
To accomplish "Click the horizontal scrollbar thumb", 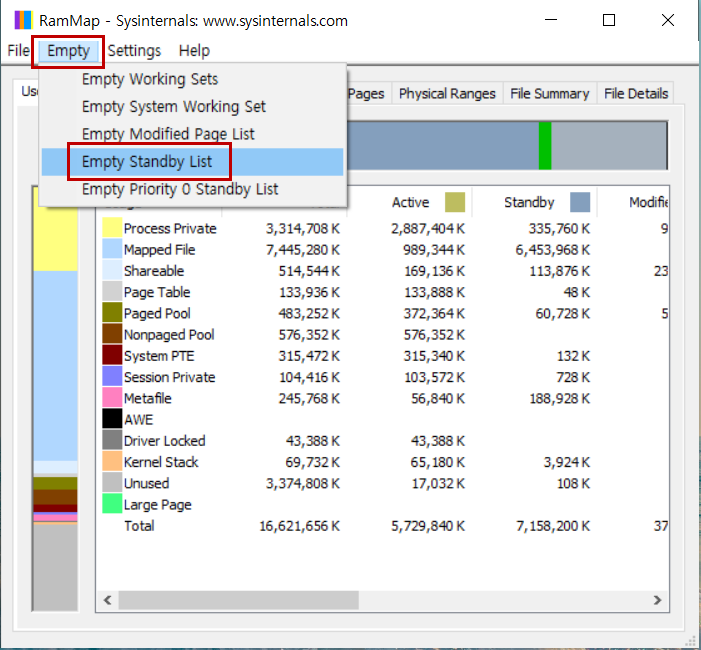I will click(238, 600).
